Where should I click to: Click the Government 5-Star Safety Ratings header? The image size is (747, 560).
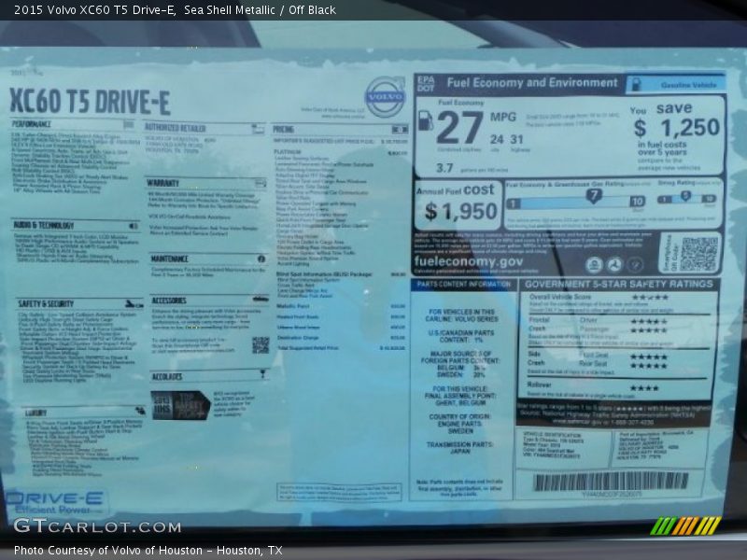[x=619, y=285]
